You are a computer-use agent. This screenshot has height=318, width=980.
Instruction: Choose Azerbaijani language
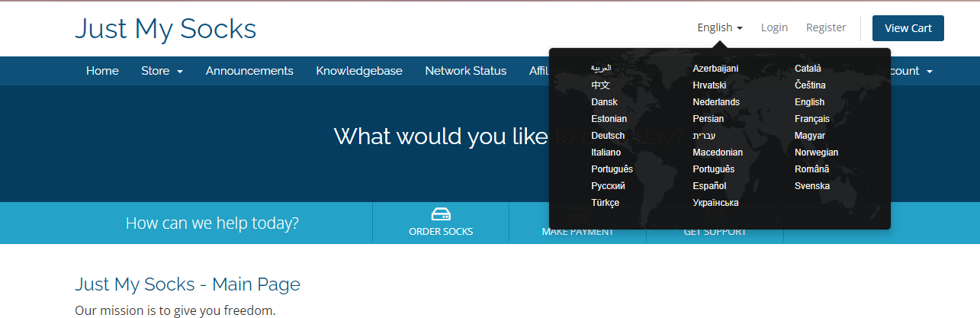click(x=715, y=69)
